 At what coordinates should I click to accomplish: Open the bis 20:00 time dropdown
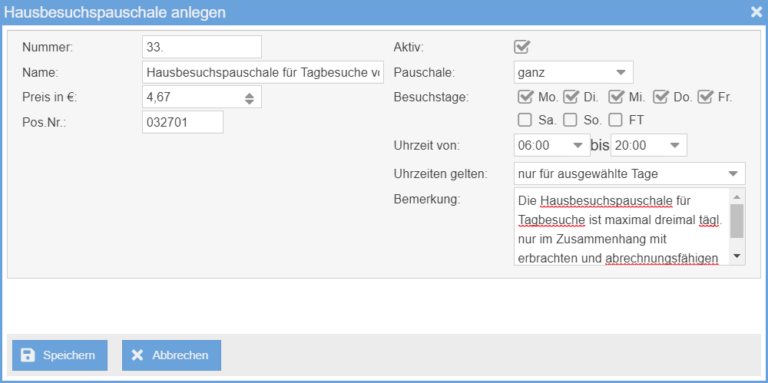[x=649, y=145]
